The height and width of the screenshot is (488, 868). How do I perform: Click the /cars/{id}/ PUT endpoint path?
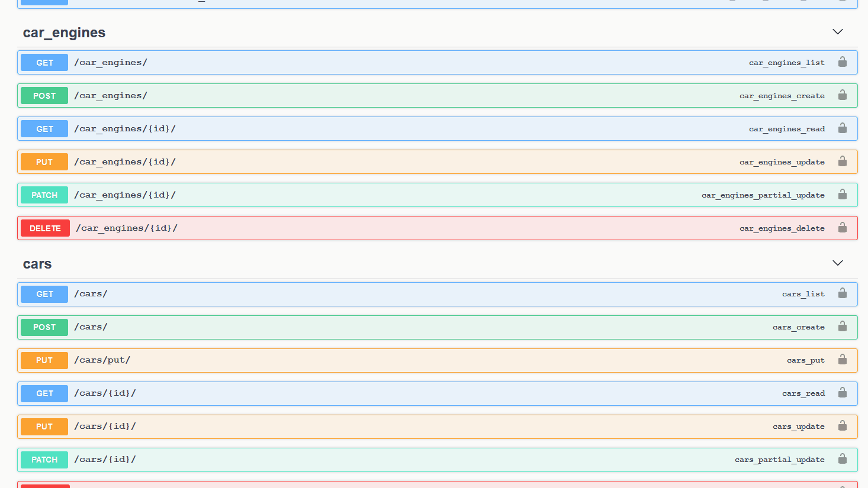click(x=105, y=426)
